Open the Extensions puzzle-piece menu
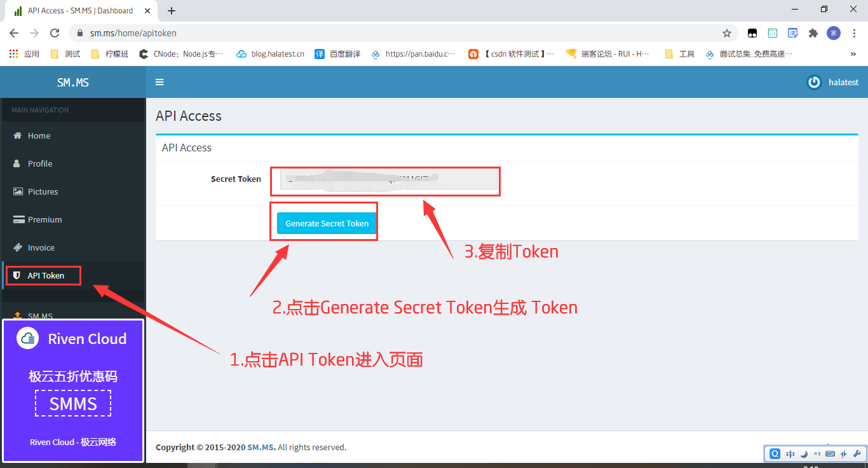Screen dimensions: 868x468 813,33
